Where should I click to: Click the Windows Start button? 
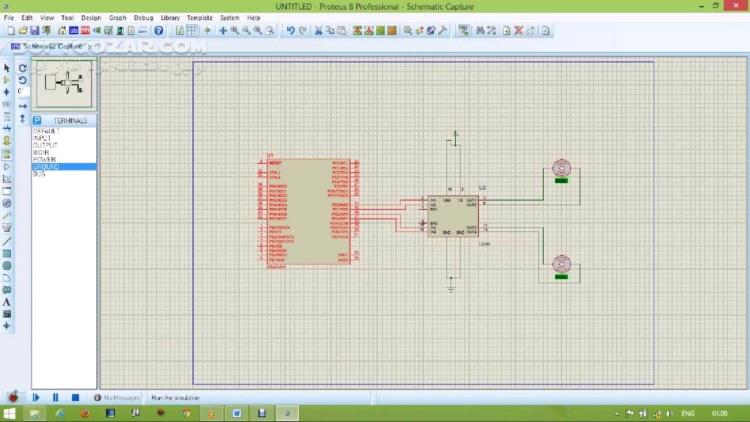9,413
